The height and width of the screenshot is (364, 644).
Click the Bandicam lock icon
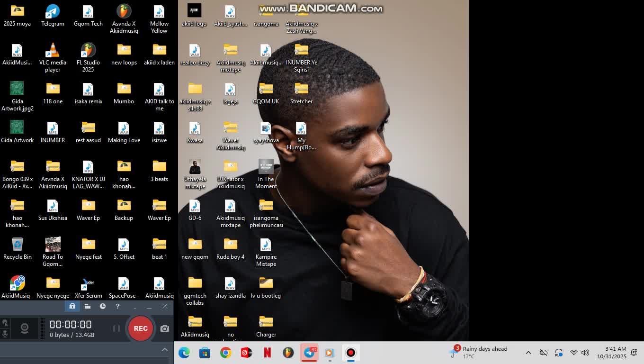click(x=72, y=306)
